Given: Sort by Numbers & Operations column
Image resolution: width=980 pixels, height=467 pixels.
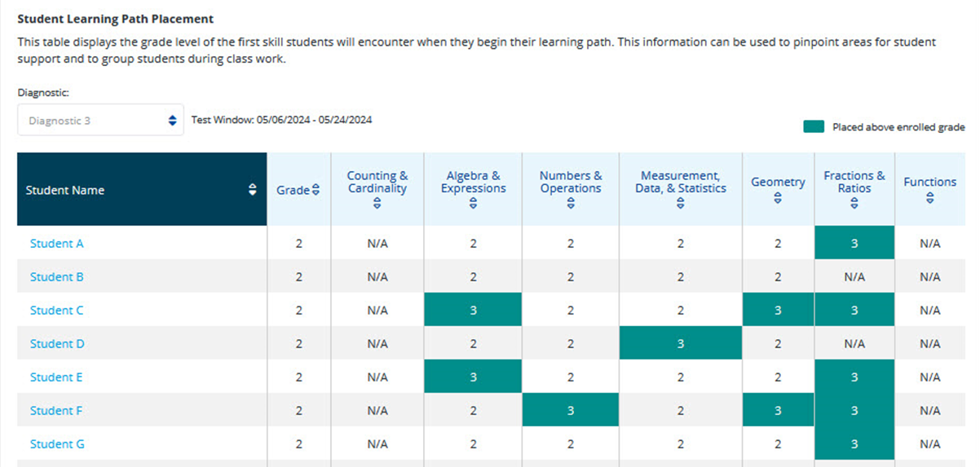Looking at the screenshot, I should click(570, 205).
